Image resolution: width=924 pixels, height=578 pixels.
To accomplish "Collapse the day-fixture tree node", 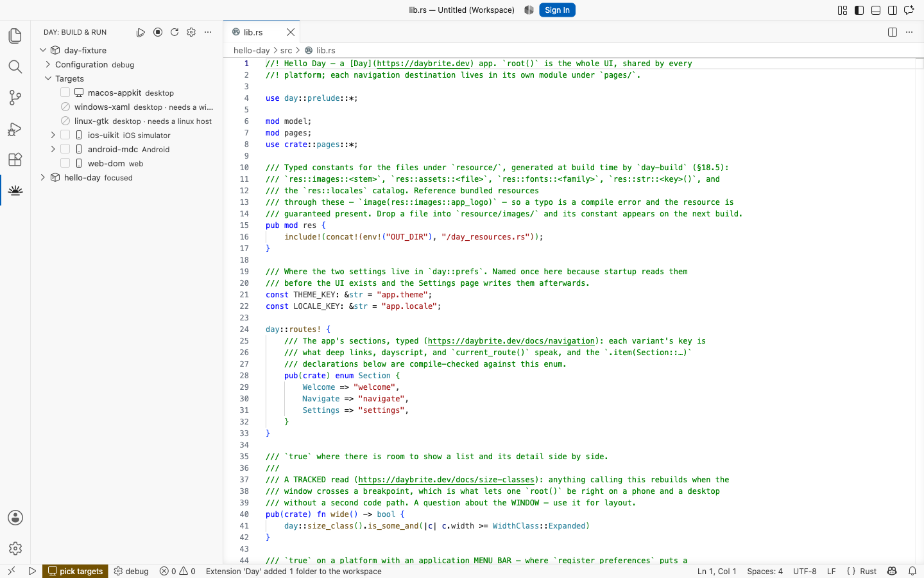I will click(x=43, y=50).
